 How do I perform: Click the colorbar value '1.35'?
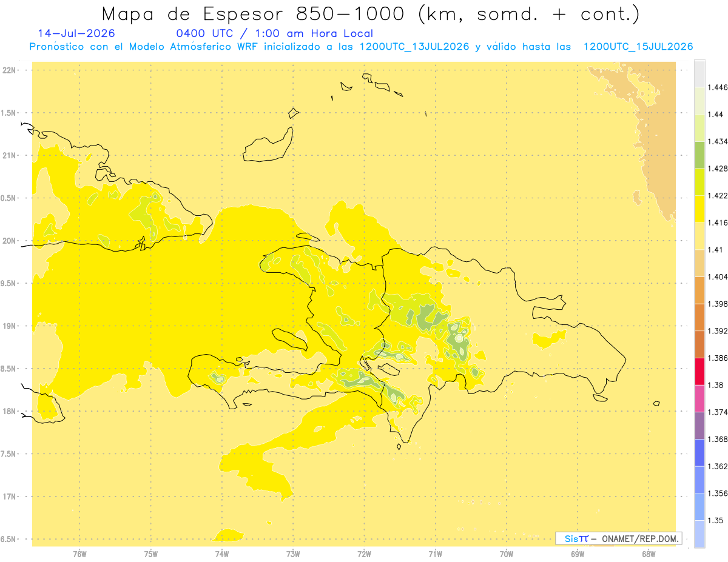(715, 520)
